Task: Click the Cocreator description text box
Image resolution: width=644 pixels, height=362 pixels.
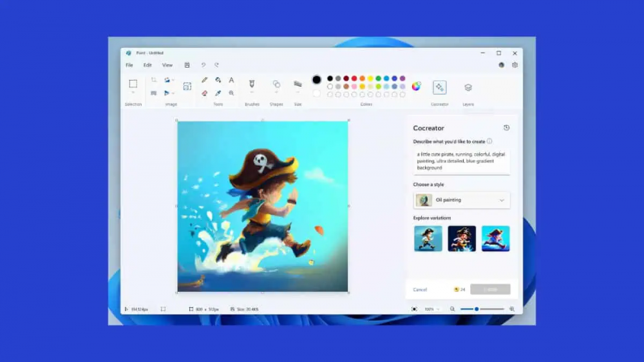Action: [462, 162]
